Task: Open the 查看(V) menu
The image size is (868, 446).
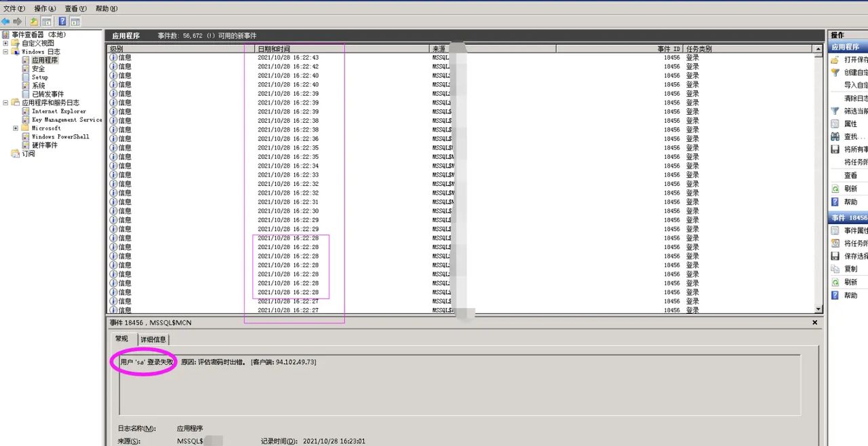Action: tap(76, 9)
